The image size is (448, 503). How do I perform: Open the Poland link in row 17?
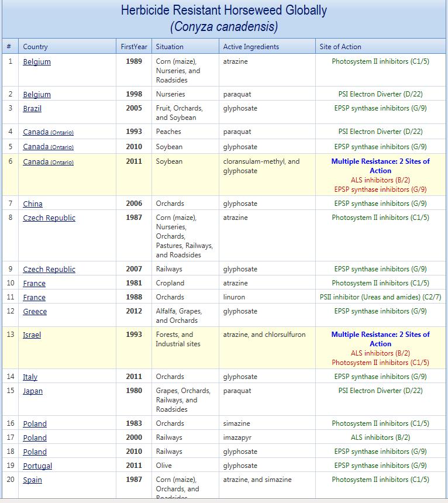[x=35, y=437]
